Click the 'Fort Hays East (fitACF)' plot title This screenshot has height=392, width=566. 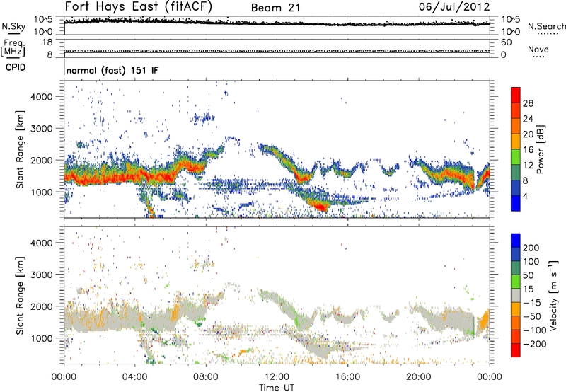point(139,7)
